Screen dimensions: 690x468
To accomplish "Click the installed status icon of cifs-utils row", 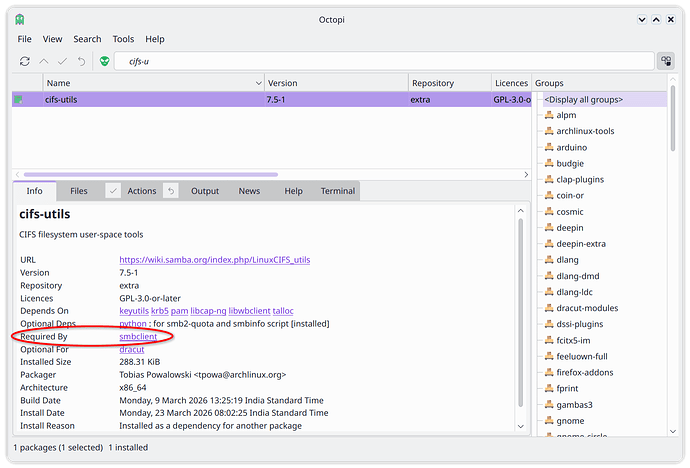I will (x=18, y=99).
